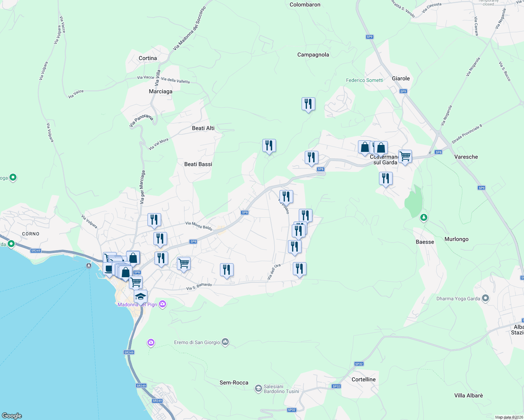Select the green tree marker near Baesse
This screenshot has width=524, height=420.
click(x=423, y=218)
